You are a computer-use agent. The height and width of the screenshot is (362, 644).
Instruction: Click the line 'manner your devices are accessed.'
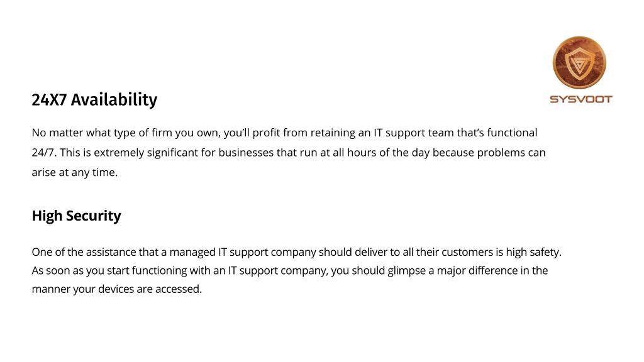(x=117, y=289)
